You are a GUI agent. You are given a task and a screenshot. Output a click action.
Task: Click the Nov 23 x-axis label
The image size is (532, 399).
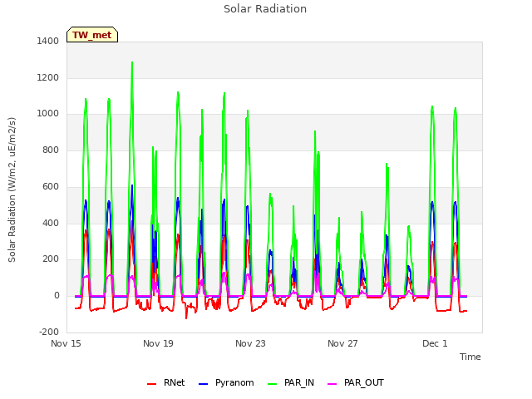tap(250, 343)
